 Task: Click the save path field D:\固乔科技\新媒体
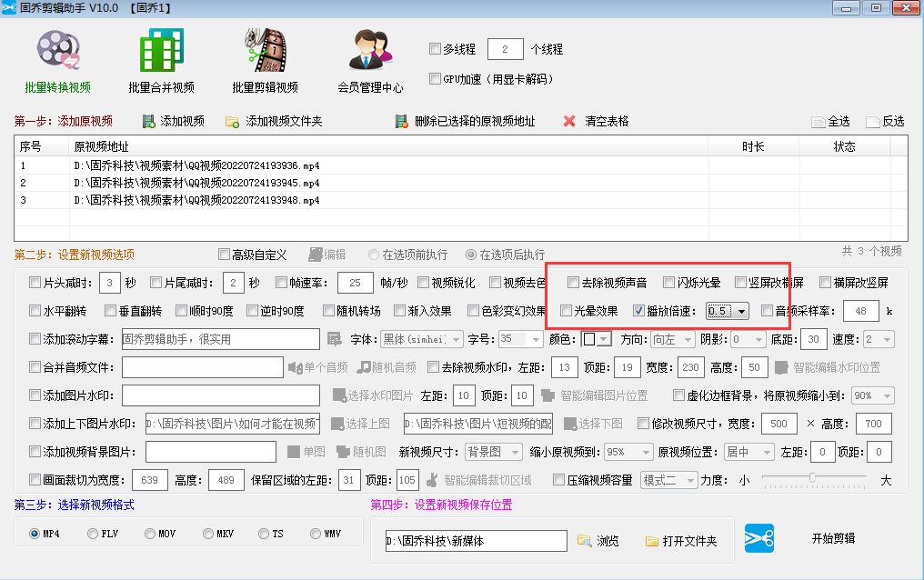[477, 541]
